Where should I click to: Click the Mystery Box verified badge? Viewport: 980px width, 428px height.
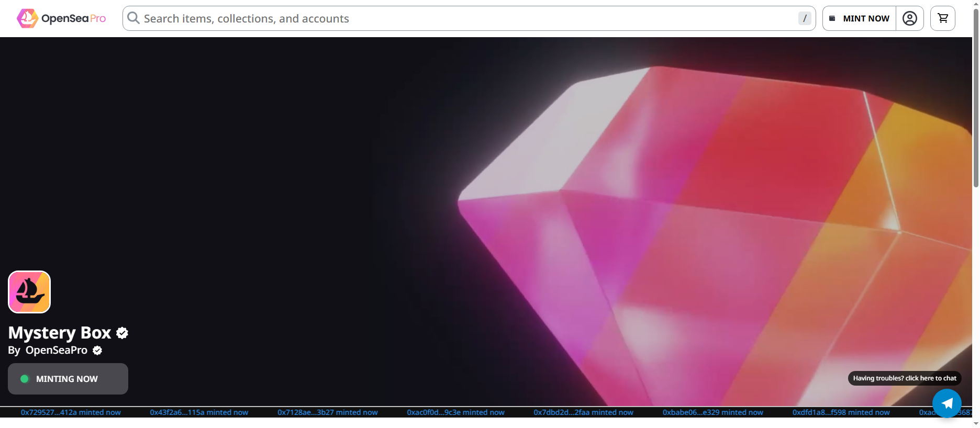122,333
